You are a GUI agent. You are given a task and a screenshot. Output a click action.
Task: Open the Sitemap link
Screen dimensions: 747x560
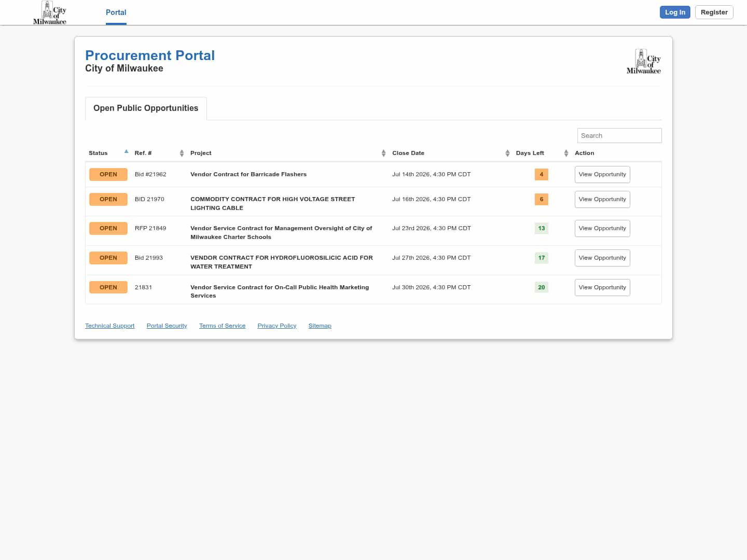click(x=320, y=326)
